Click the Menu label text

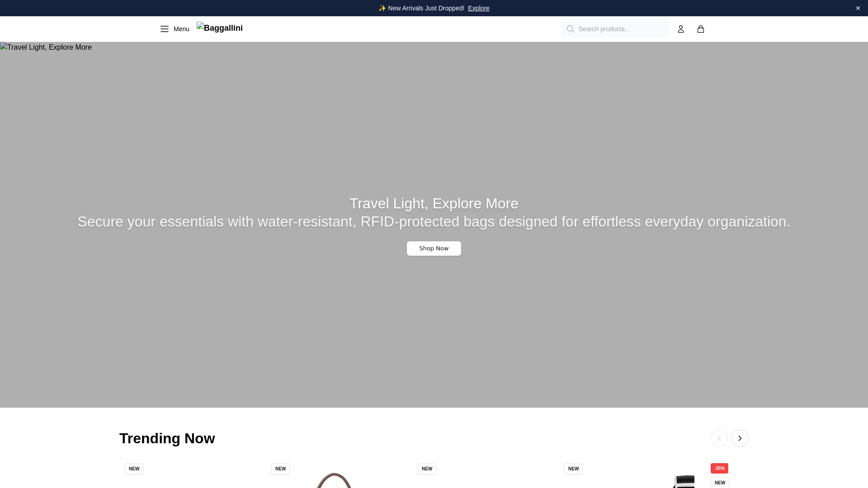coord(181,29)
